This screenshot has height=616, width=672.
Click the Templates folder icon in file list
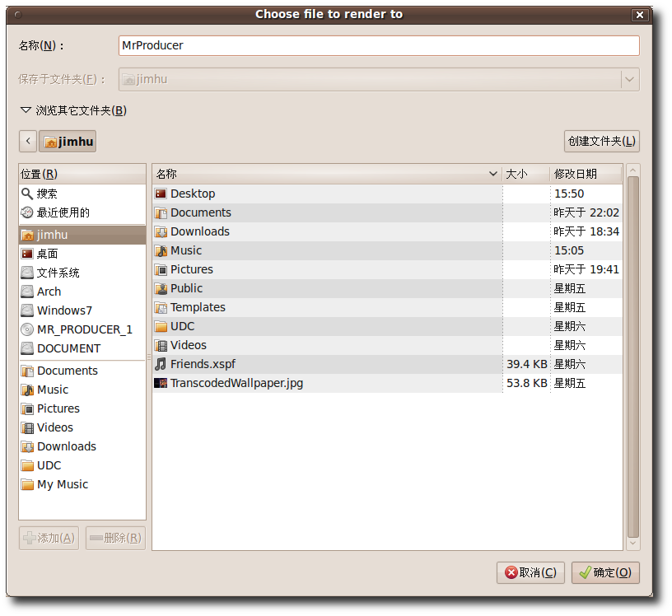click(161, 307)
